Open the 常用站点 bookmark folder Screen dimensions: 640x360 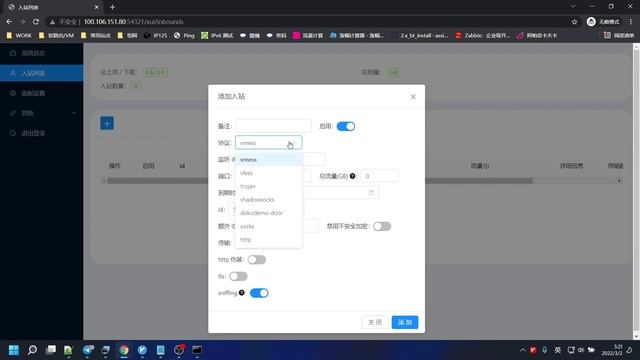(x=96, y=36)
